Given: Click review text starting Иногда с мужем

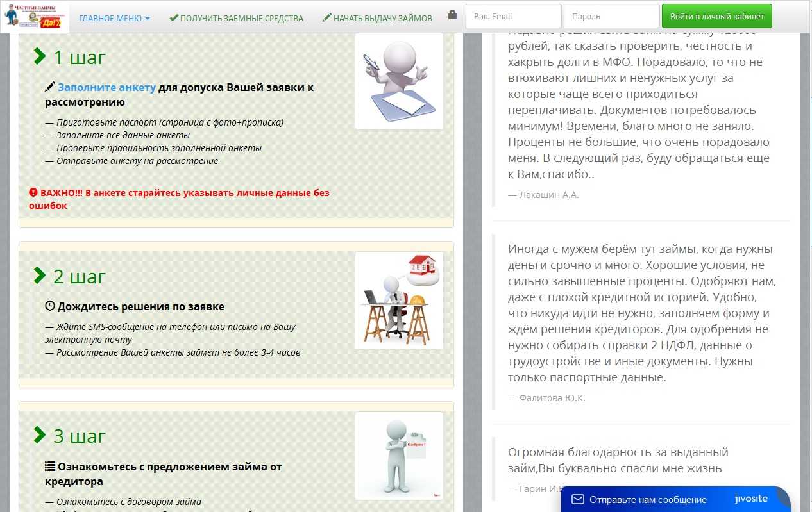Looking at the screenshot, I should pyautogui.click(x=642, y=313).
